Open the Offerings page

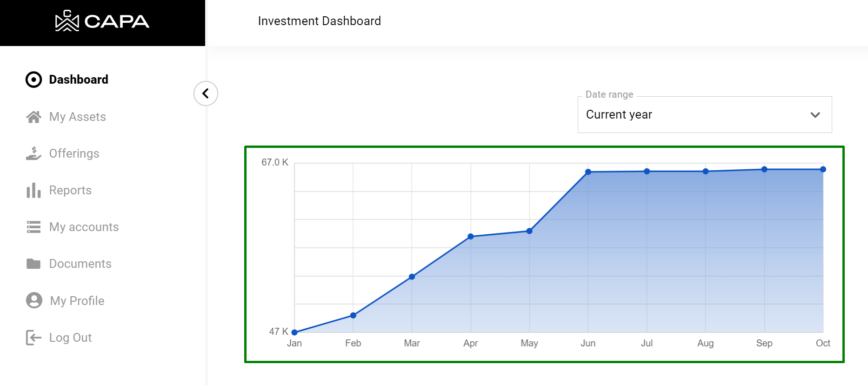coord(74,153)
